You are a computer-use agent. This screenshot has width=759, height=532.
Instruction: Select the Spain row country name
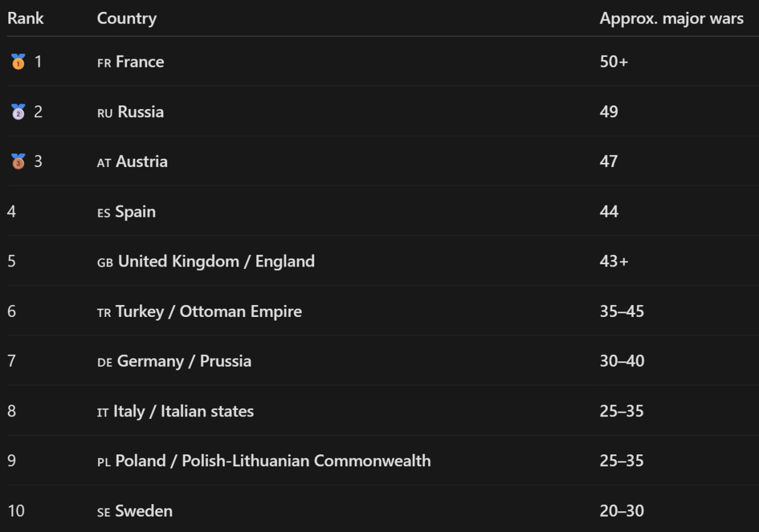click(135, 211)
